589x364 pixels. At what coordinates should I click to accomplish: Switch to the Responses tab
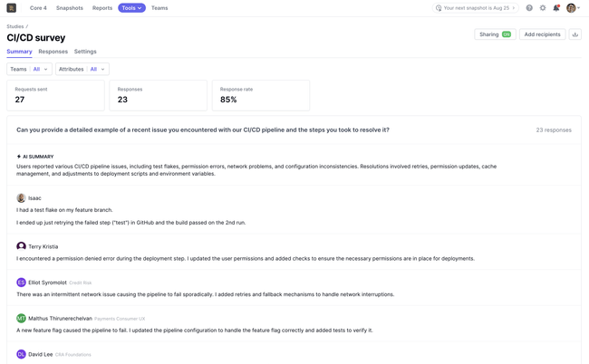pos(53,52)
